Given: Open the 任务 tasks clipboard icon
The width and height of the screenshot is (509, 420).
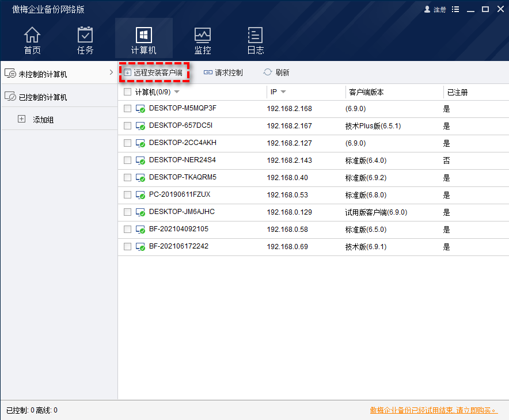Looking at the screenshot, I should (85, 35).
